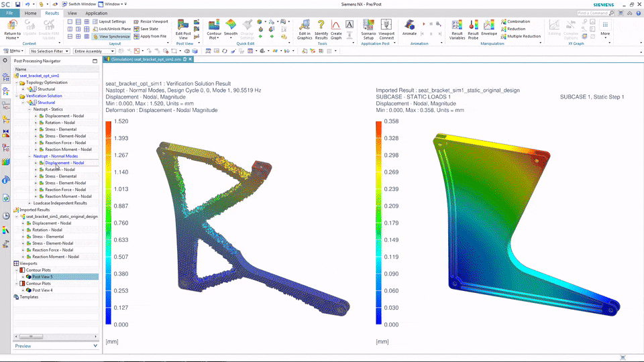This screenshot has width=644, height=362.
Task: Collapse the Nastopt - Statics node
Action: (30, 109)
